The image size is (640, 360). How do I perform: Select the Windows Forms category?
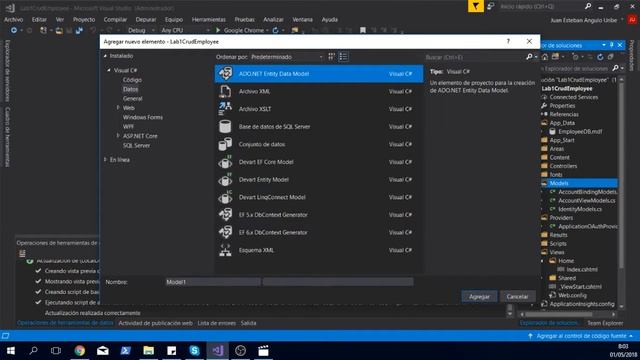[143, 117]
